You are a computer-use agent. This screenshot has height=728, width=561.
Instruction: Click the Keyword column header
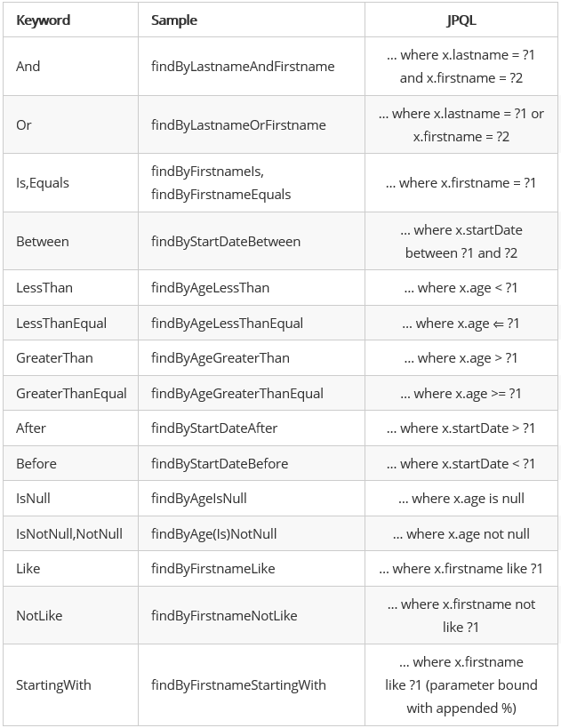(x=43, y=20)
